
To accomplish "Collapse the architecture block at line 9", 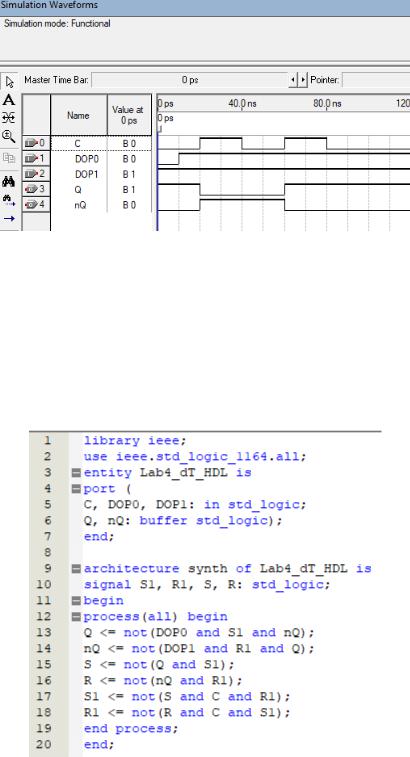I will [76, 569].
